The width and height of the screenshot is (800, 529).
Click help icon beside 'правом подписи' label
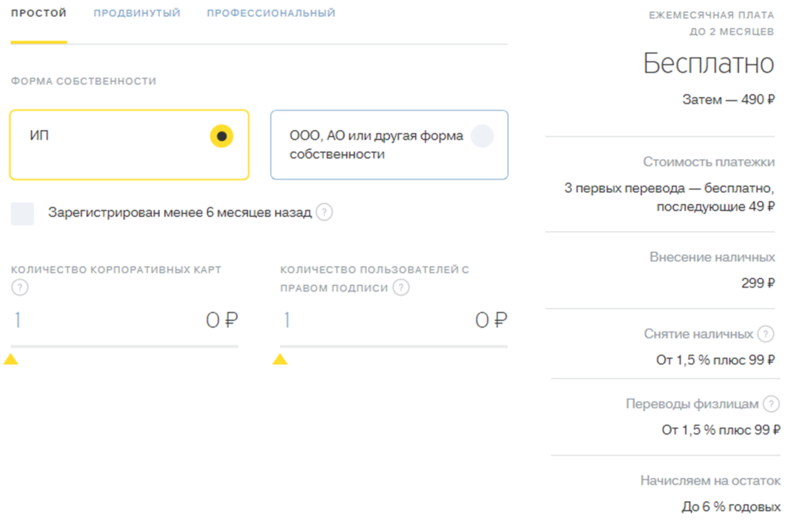tap(401, 288)
